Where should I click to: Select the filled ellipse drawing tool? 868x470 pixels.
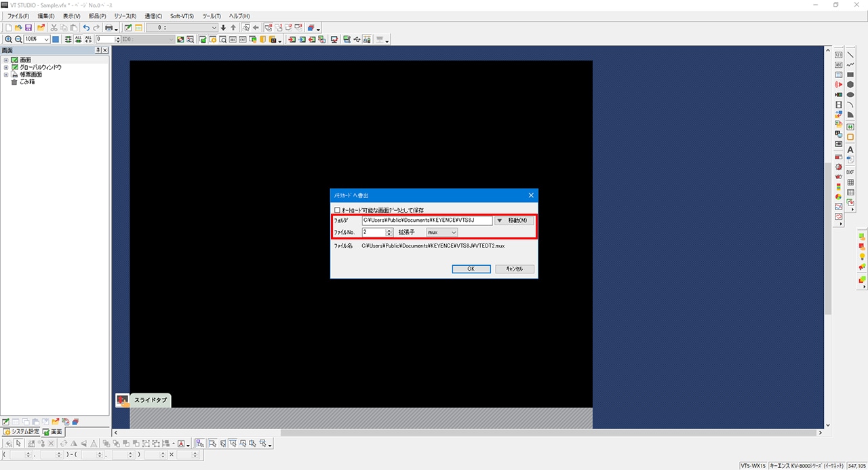point(850,95)
